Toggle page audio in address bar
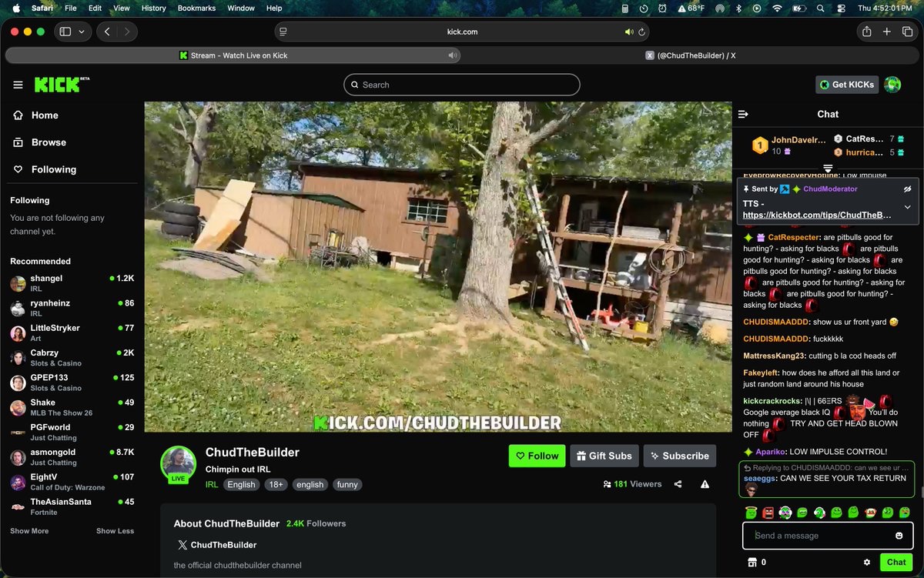Screen dimensions: 924x578 (x=629, y=32)
